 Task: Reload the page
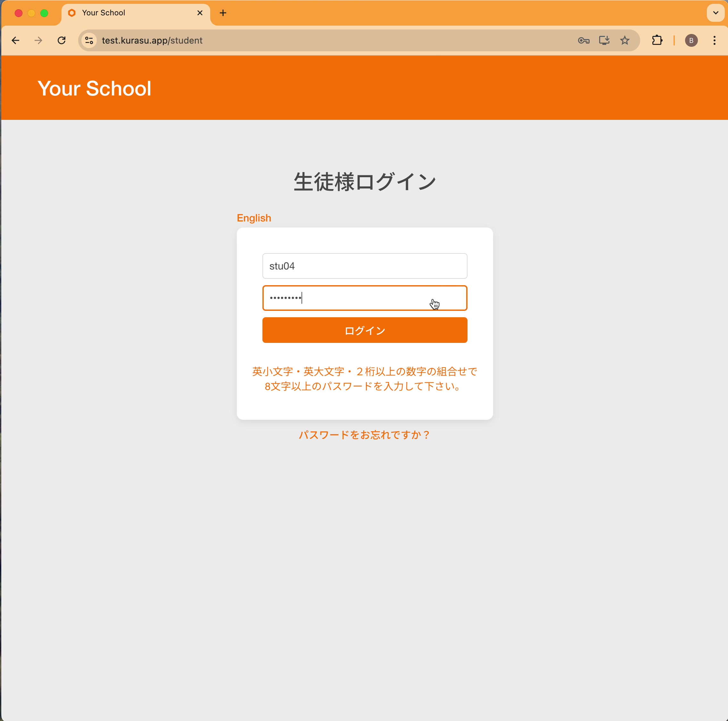tap(62, 40)
